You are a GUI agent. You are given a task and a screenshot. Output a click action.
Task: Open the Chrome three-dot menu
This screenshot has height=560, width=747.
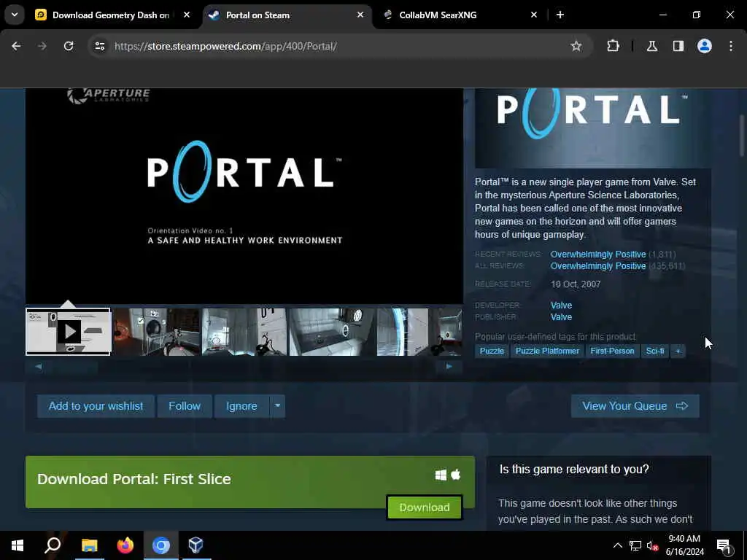pos(731,46)
